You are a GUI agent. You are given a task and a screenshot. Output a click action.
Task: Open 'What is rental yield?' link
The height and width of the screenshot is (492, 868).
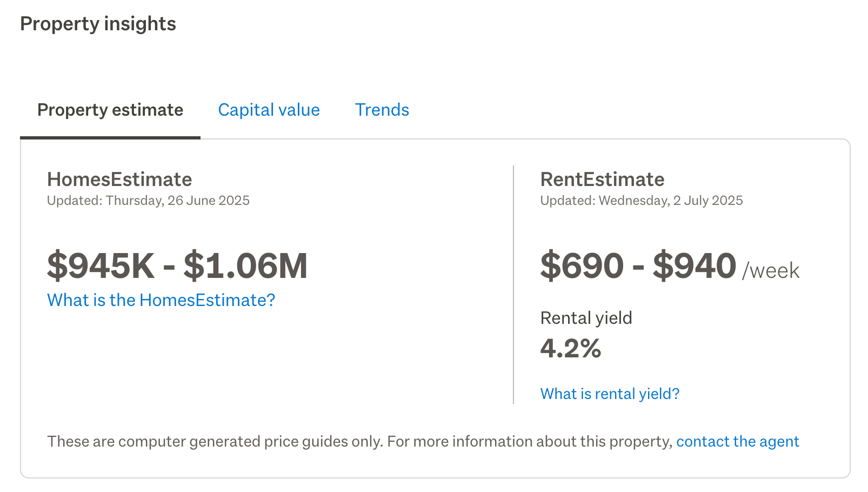(x=610, y=394)
